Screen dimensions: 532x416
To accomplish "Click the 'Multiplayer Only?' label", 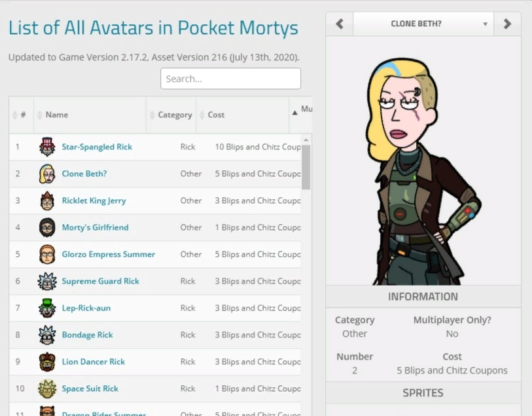I will tap(452, 320).
